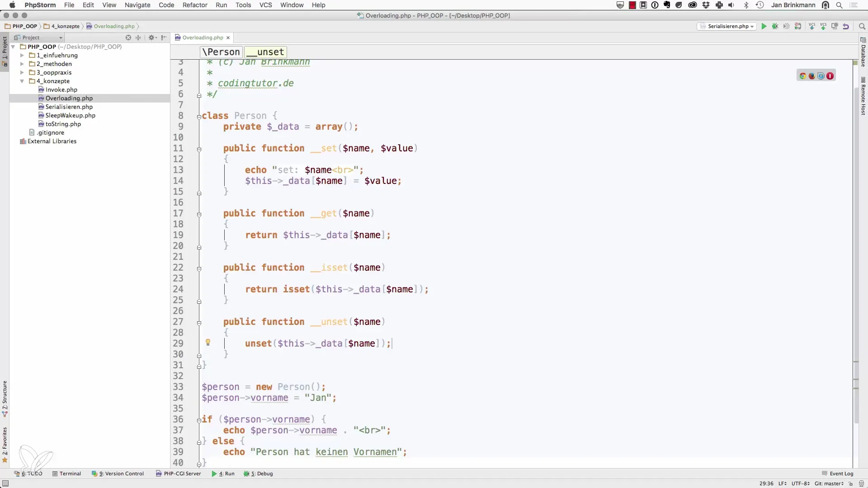Open the Run tool window
Viewport: 868px width, 488px height.
[223, 474]
